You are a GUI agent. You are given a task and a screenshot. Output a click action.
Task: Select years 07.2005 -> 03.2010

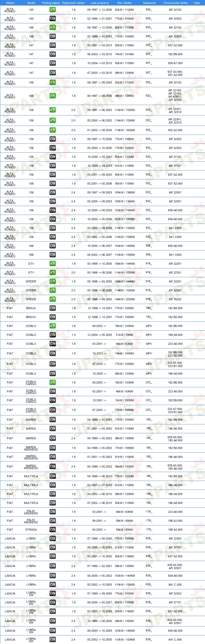pyautogui.click(x=100, y=73)
